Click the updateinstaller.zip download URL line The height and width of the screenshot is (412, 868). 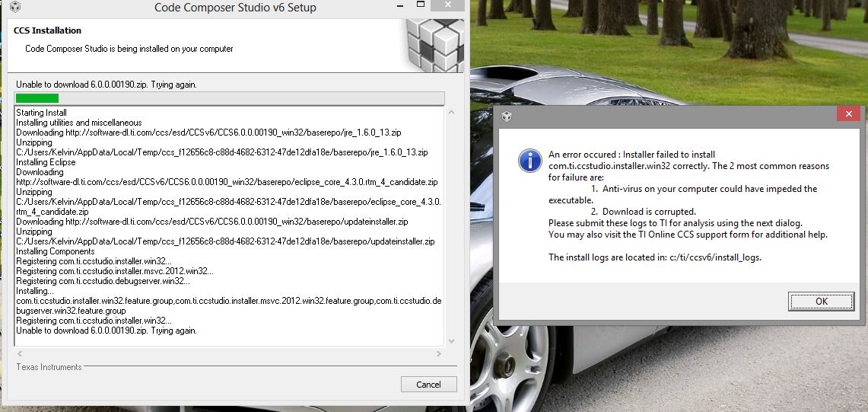click(212, 222)
